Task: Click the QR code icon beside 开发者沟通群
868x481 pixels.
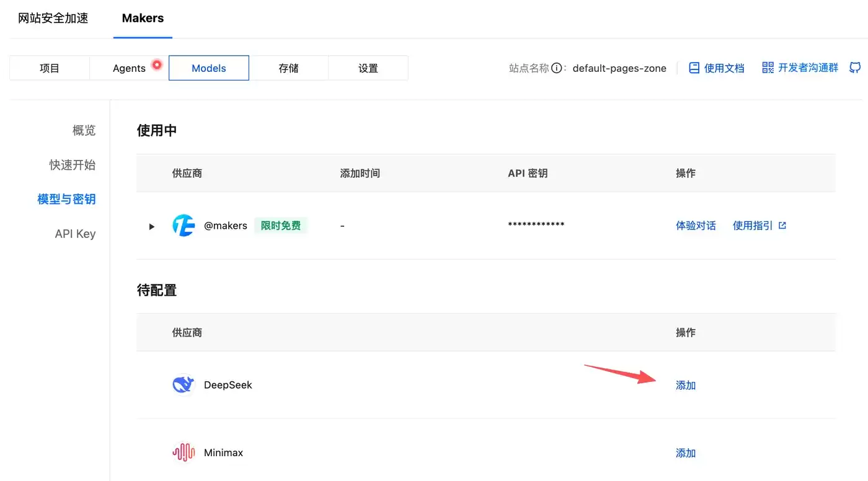Action: [x=768, y=68]
